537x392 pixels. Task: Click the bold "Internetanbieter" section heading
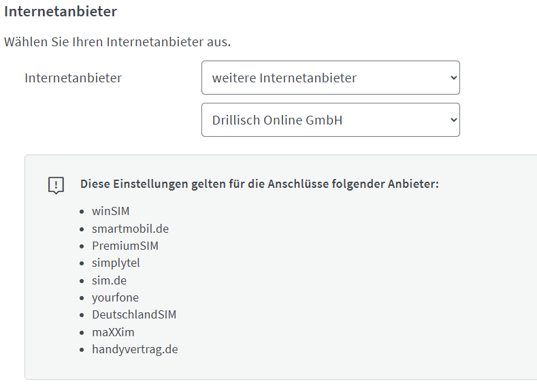pyautogui.click(x=61, y=12)
